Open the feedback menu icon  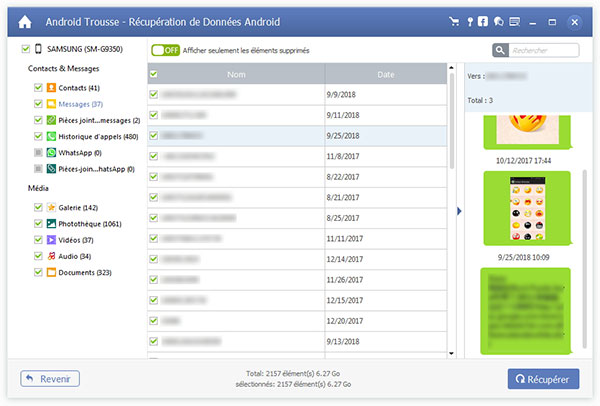(x=513, y=21)
